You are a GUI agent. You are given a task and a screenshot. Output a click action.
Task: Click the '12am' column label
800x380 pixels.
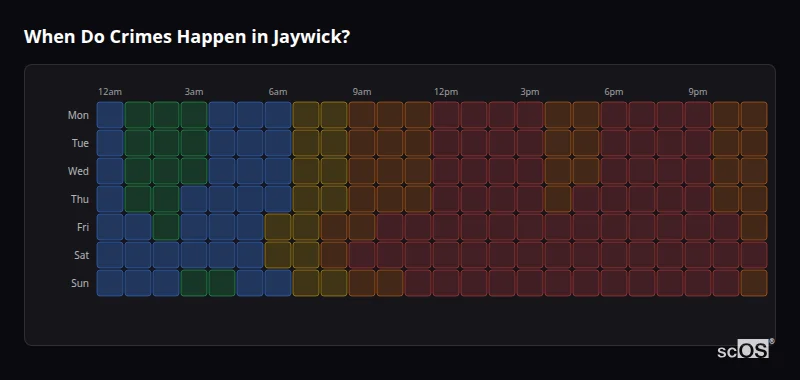[110, 92]
